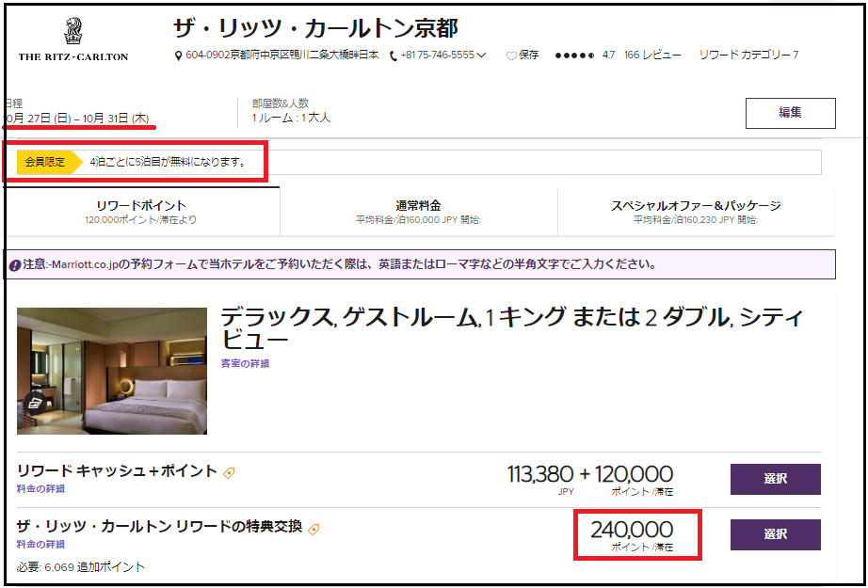
Task: Click 選択 for the 240,000 points rate
Action: pyautogui.click(x=776, y=534)
